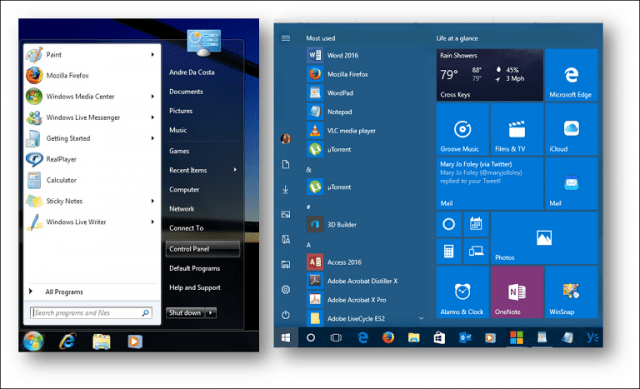This screenshot has width=640, height=389.
Task: Open WinSnap tile
Action: click(x=571, y=292)
